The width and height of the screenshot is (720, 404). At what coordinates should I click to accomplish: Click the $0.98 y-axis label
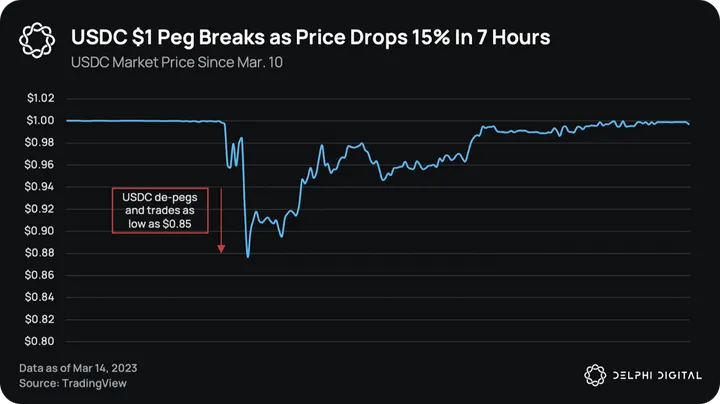(x=40, y=143)
